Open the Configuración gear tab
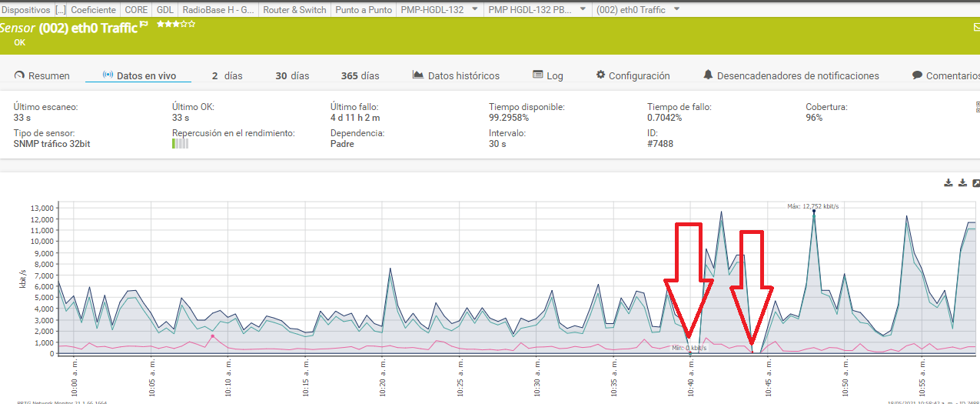 [x=633, y=75]
